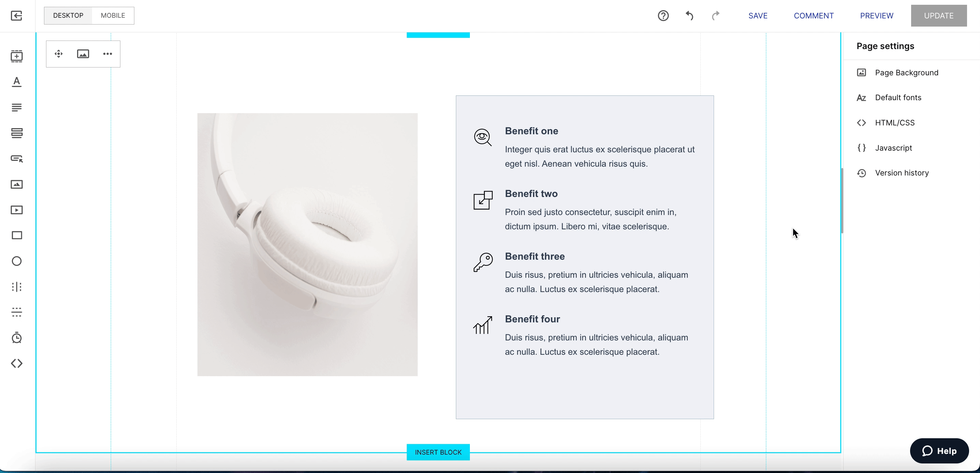The image size is (980, 473).
Task: Choose the headline text tool icon
Action: pos(17,82)
